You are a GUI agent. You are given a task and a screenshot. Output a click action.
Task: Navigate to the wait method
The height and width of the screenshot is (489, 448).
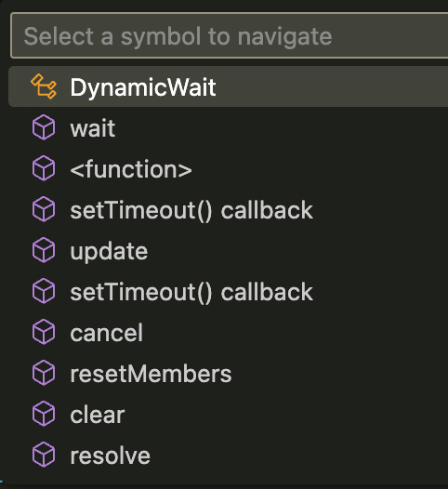tap(229, 127)
